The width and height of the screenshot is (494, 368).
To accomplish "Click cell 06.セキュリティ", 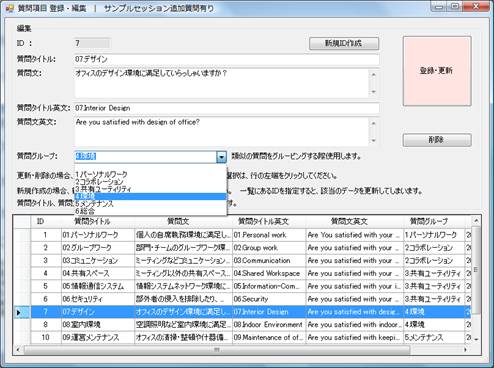I will pos(98,299).
